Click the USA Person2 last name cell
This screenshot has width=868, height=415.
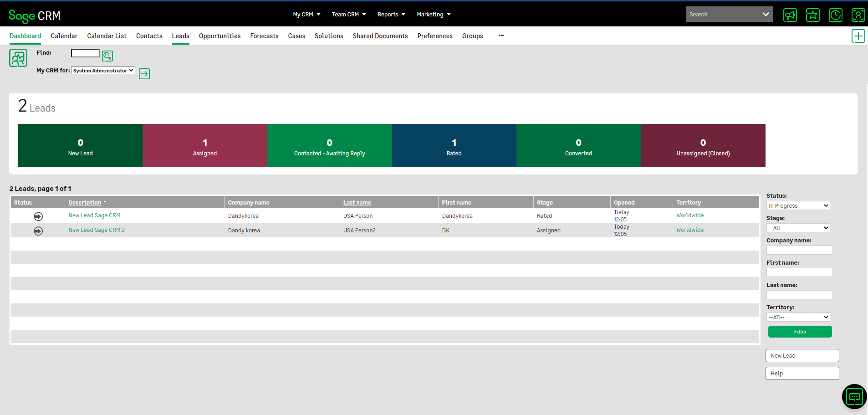tap(359, 231)
